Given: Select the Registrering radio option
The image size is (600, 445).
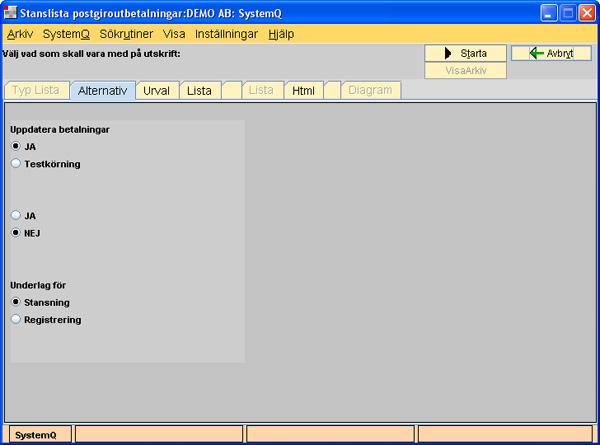Looking at the screenshot, I should pos(16,319).
